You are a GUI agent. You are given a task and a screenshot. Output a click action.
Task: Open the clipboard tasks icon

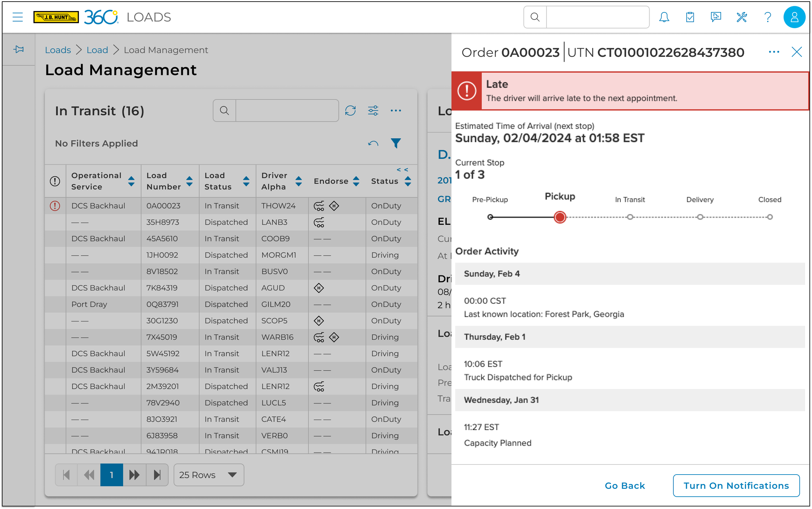[x=690, y=17]
